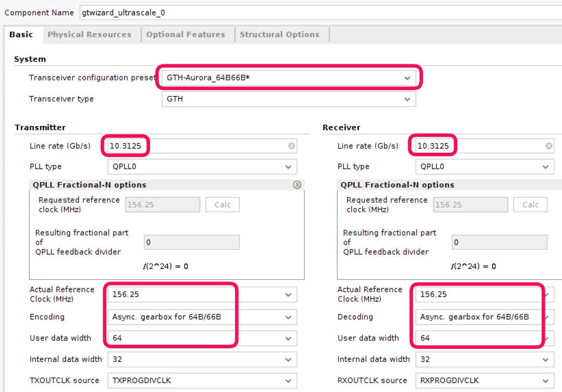
Task: Switch to the Physical Resources tab
Action: 89,35
